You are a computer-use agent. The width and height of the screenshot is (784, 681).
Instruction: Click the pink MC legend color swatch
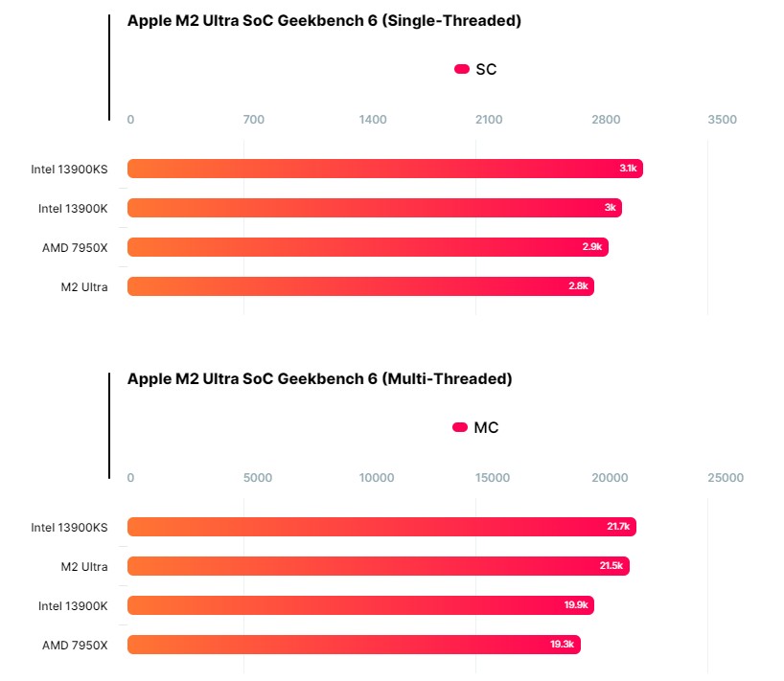[x=459, y=427]
